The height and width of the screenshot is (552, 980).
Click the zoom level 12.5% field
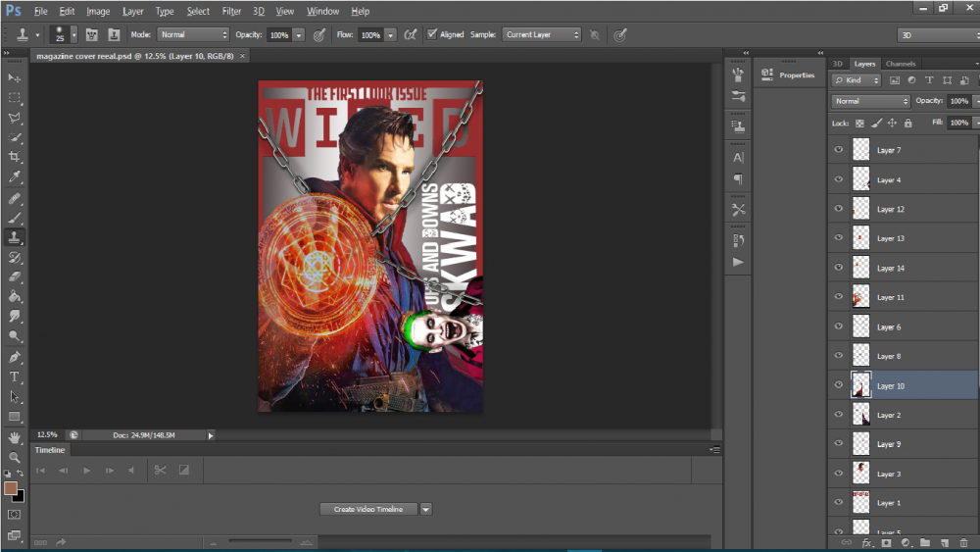47,435
